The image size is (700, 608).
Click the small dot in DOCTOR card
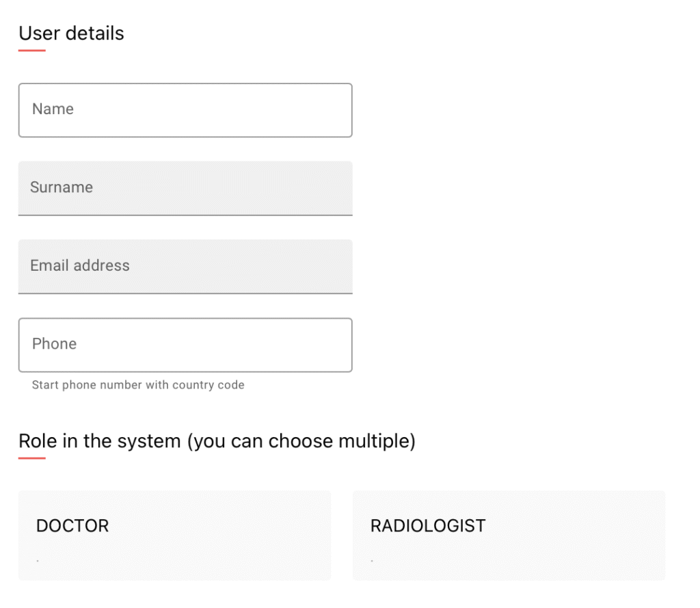[x=38, y=561]
